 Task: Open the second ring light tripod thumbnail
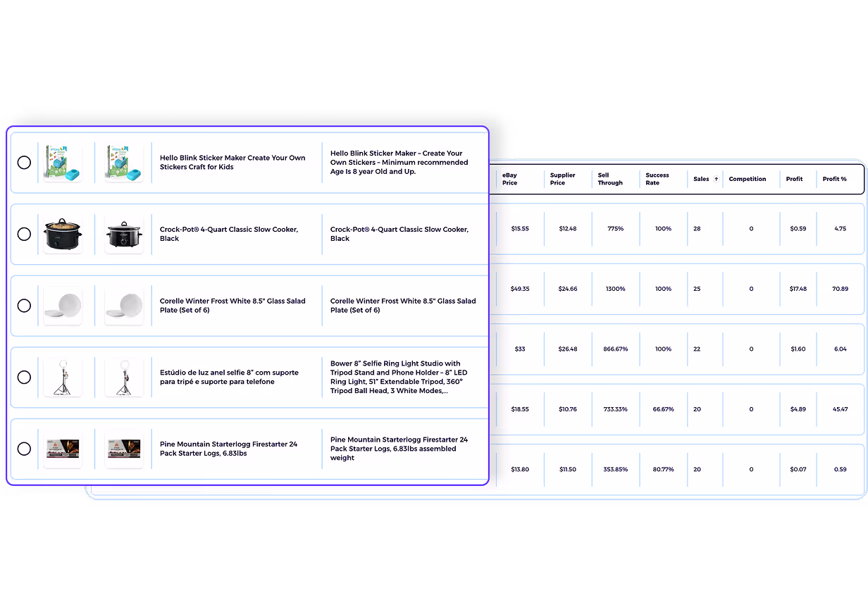pos(124,377)
